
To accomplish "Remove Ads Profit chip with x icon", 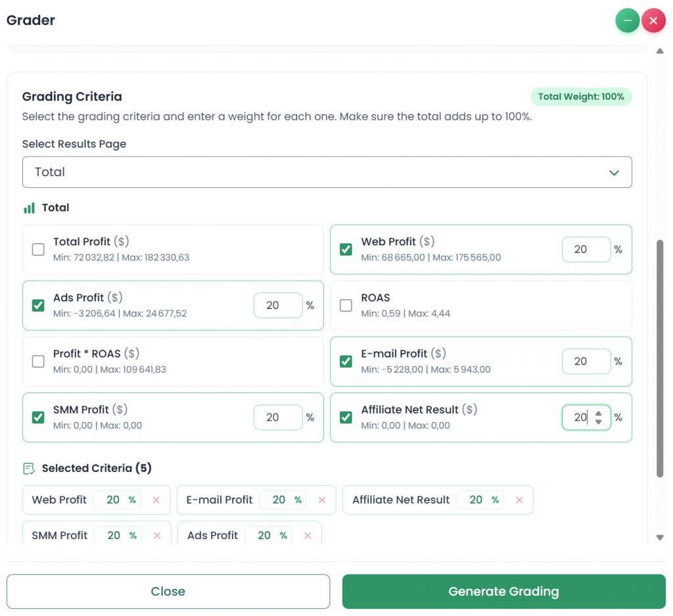I will pos(308,536).
